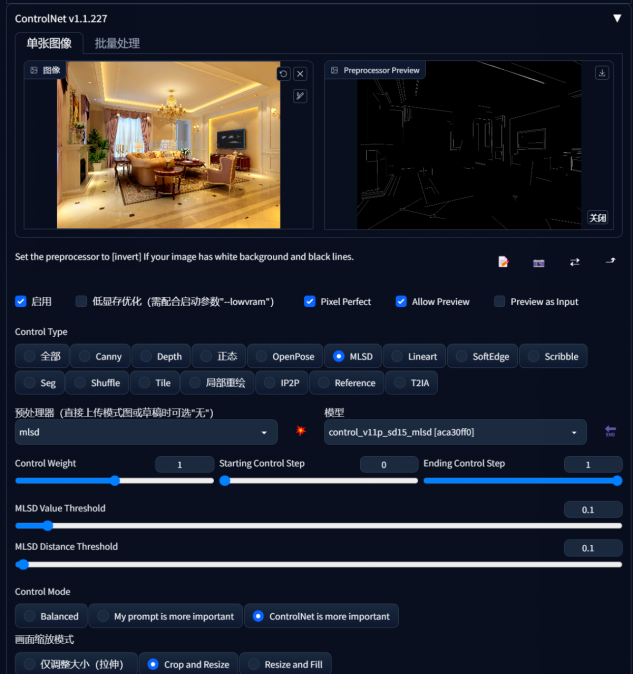This screenshot has width=633, height=674.
Task: Select the Canny control type
Action: 100,356
